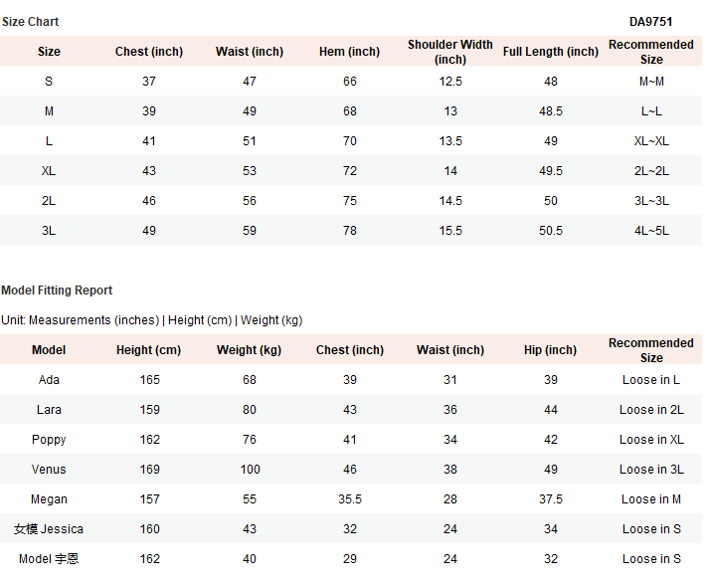
Task: Click the "Full Length (inch)" column header
Action: [x=551, y=52]
